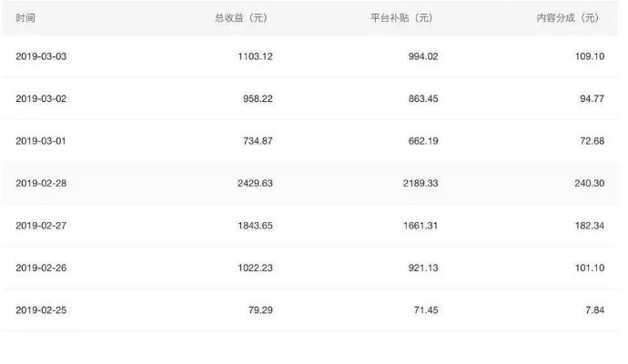This screenshot has width=628, height=364.
Task: Click the 内容分成(元) column header
Action: click(568, 18)
